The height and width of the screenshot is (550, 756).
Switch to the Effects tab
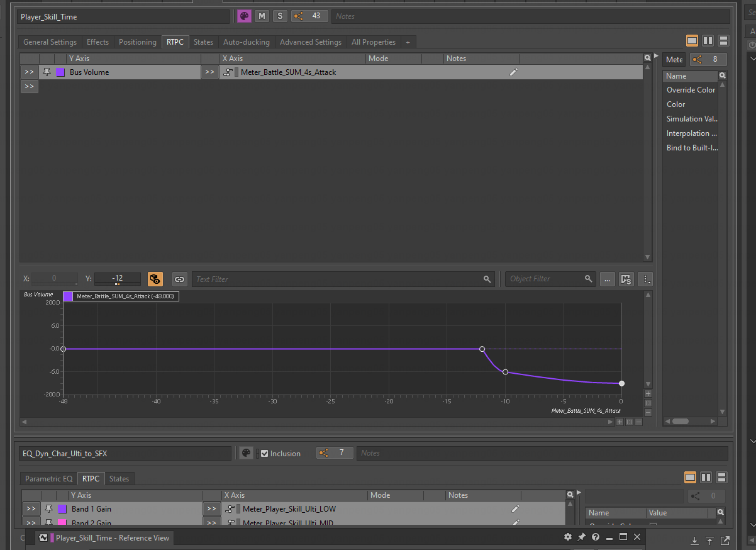click(x=97, y=42)
